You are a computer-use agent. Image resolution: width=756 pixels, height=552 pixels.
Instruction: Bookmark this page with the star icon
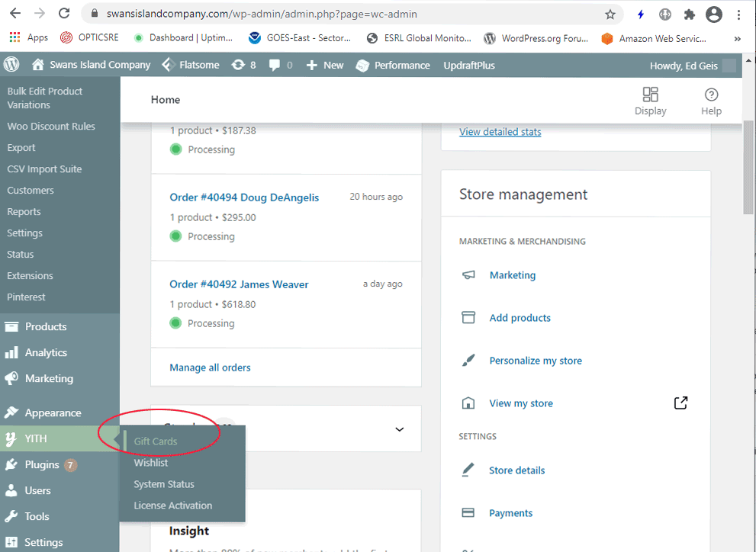tap(610, 14)
